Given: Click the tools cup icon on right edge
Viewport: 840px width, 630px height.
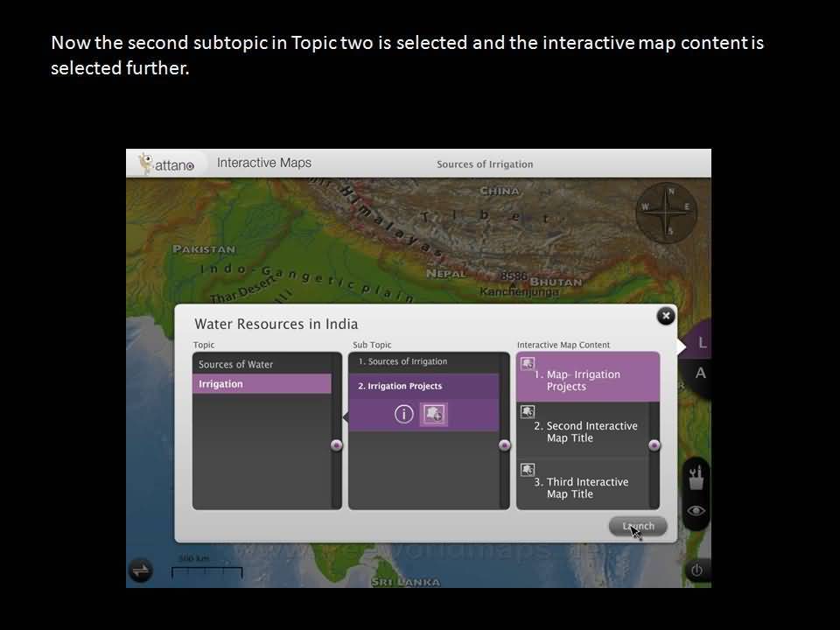Looking at the screenshot, I should tap(696, 478).
